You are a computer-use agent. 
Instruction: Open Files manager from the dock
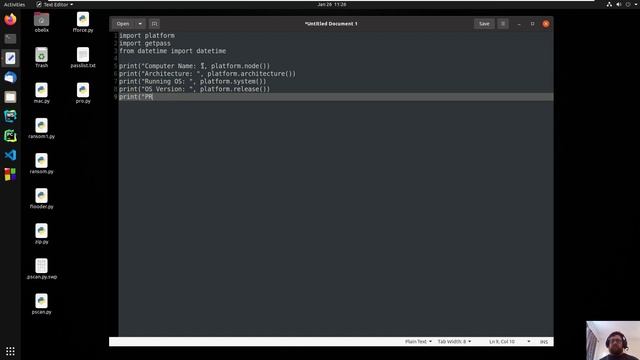[x=10, y=97]
